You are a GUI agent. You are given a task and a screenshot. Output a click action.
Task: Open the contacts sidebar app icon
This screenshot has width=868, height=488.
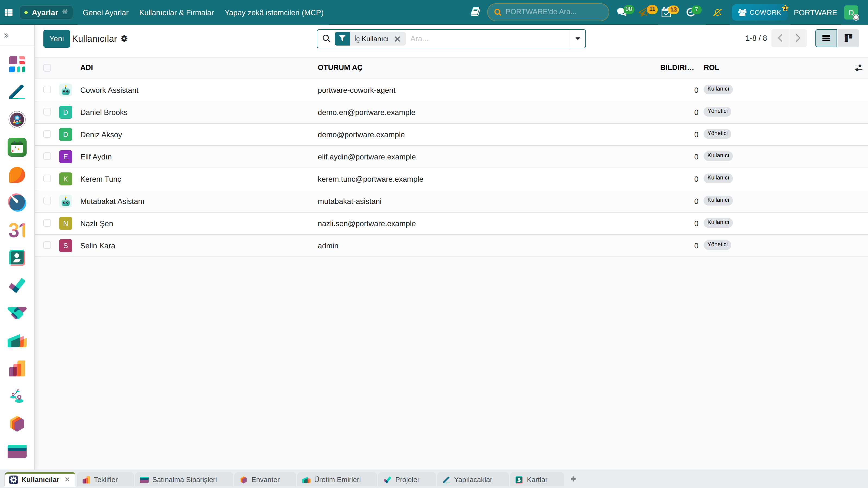coord(17,258)
